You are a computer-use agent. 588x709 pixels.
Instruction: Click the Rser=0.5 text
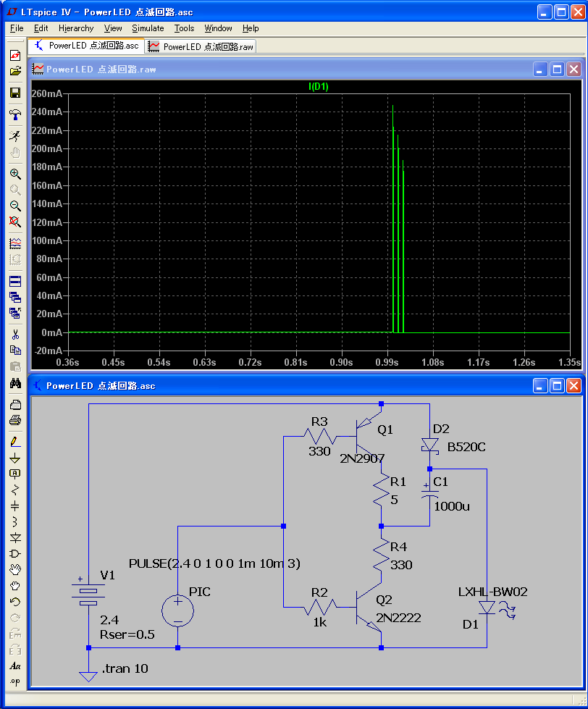point(127,635)
